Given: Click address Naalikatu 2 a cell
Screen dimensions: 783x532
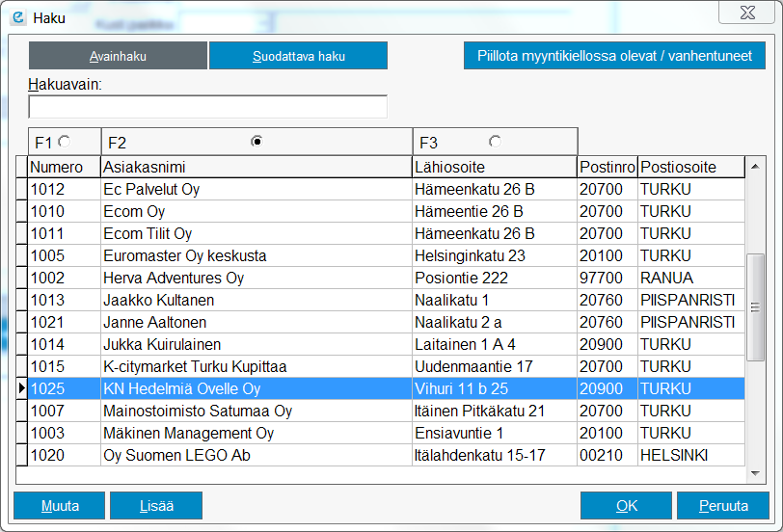Looking at the screenshot, I should tap(495, 322).
